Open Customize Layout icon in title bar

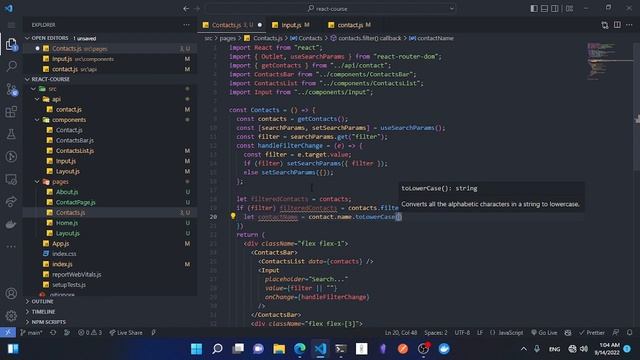click(569, 9)
